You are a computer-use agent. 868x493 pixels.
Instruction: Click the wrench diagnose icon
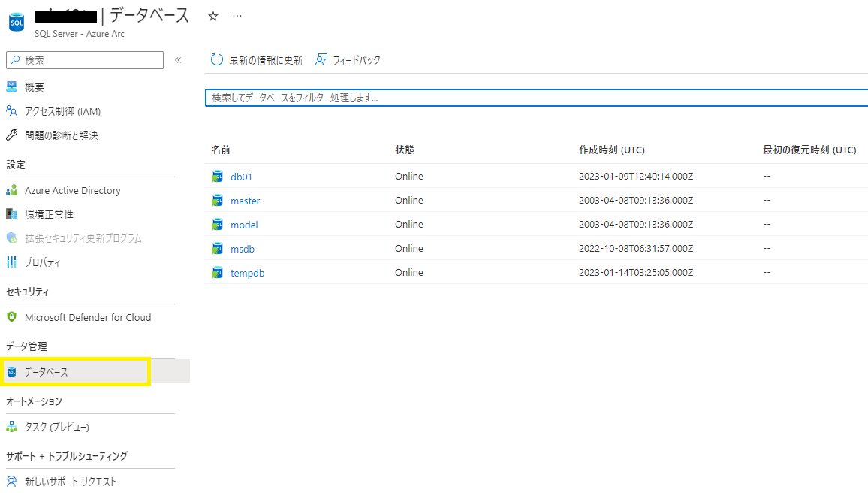point(11,135)
